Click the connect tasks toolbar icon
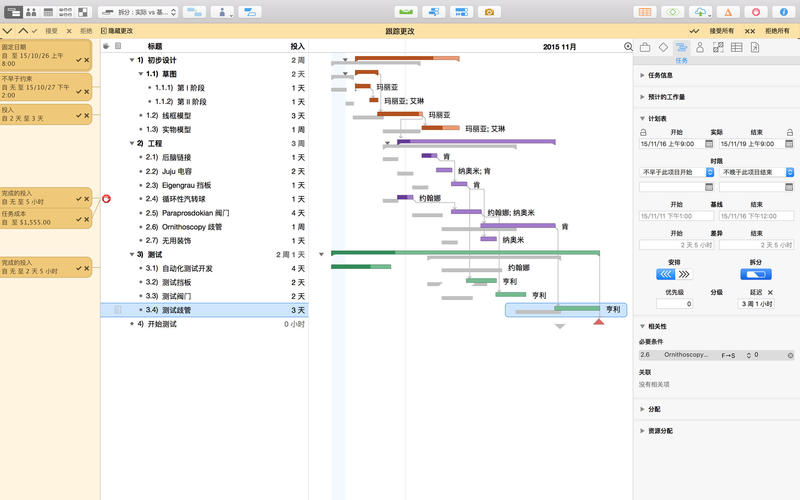Viewport: 800px width, 500px height. pyautogui.click(x=194, y=12)
